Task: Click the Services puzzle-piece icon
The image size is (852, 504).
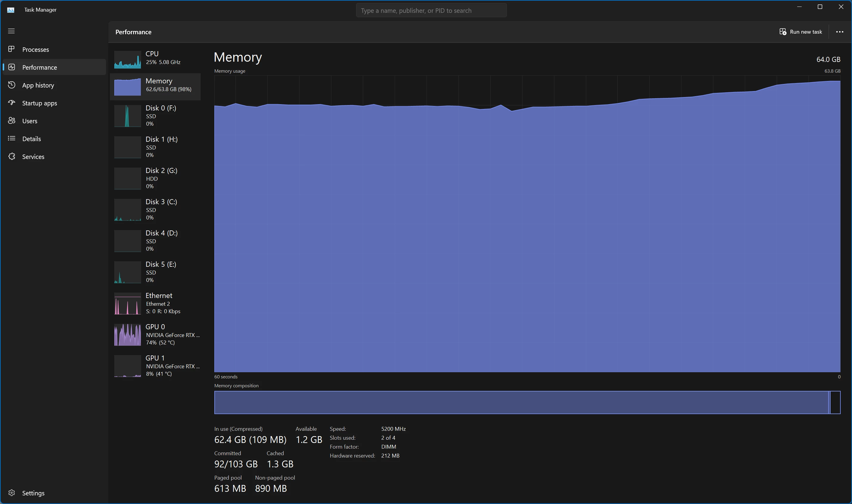Action: (x=12, y=156)
